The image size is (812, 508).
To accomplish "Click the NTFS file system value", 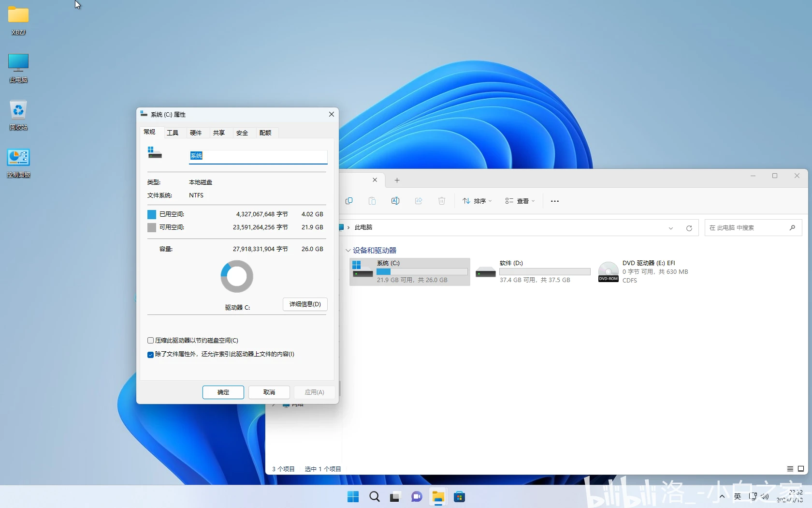I will tap(196, 195).
